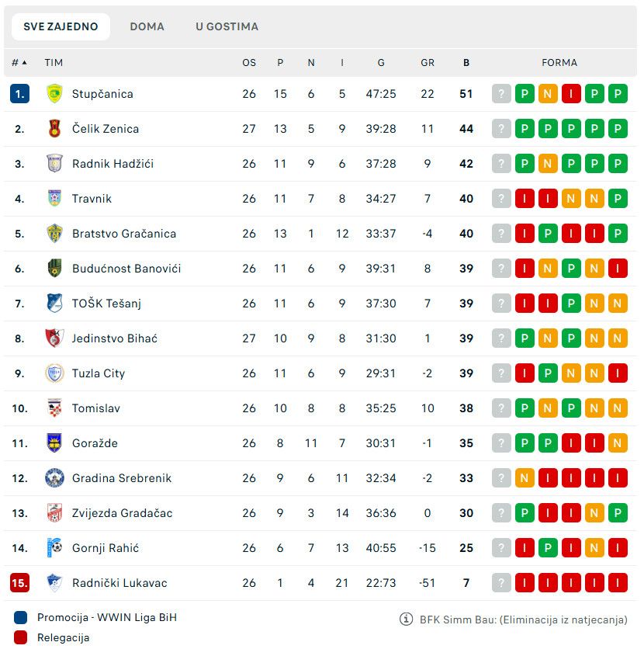The height and width of the screenshot is (649, 644).
Task: Click the blue Promocija legend swatch
Action: [x=21, y=618]
